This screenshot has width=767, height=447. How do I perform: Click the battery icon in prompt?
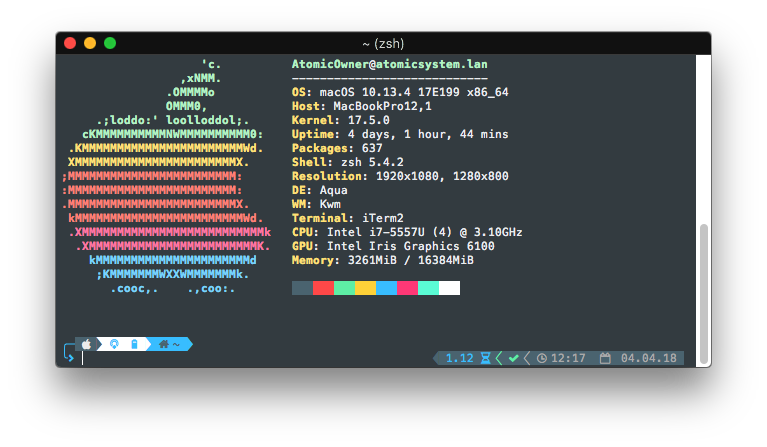tap(135, 344)
